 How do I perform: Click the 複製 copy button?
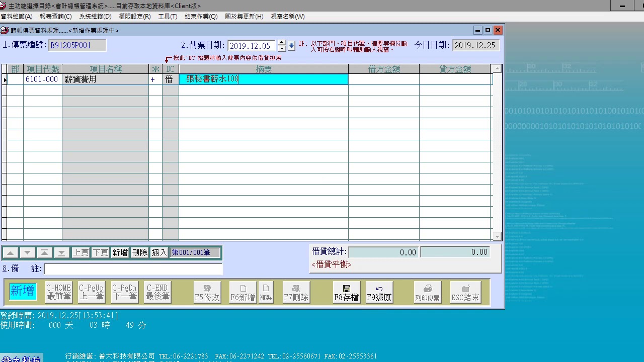pyautogui.click(x=266, y=292)
